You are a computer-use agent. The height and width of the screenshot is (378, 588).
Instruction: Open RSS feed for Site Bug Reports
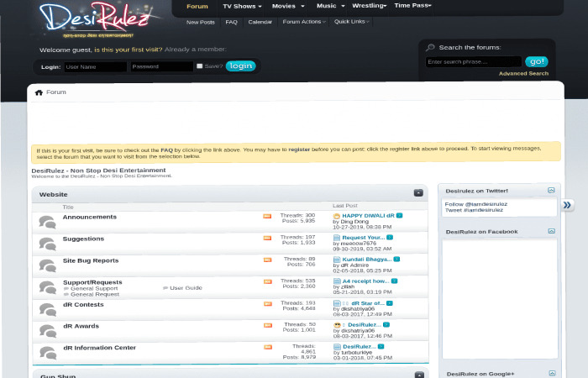(267, 260)
